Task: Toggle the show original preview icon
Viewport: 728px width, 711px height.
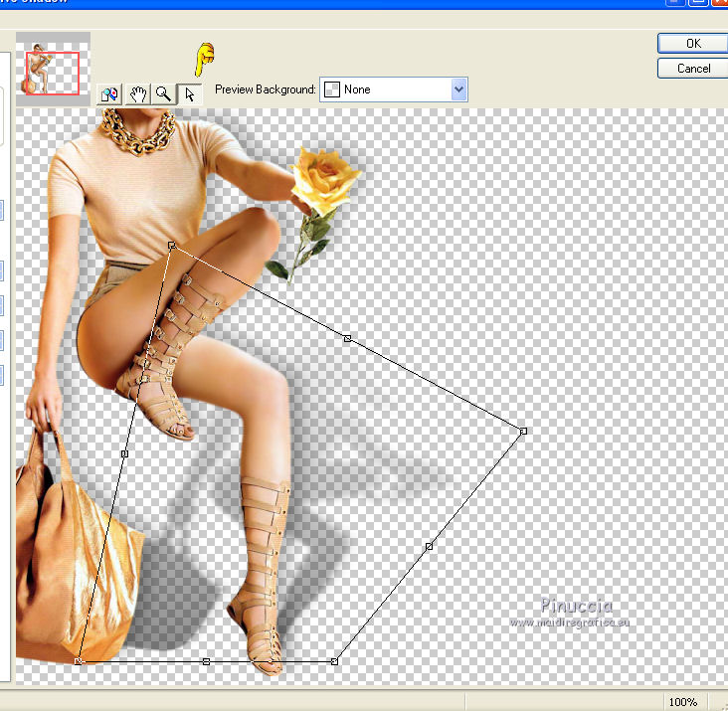Action: [x=109, y=94]
